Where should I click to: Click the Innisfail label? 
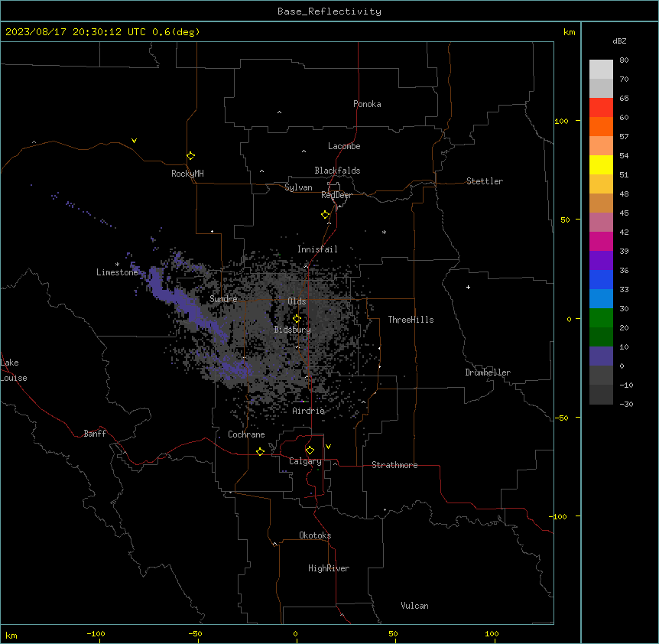[317, 249]
